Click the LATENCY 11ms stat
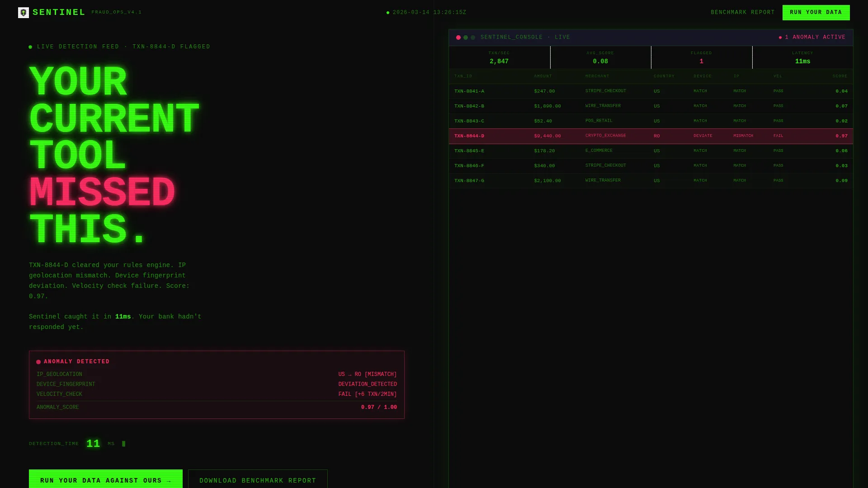The image size is (868, 488). click(x=802, y=57)
